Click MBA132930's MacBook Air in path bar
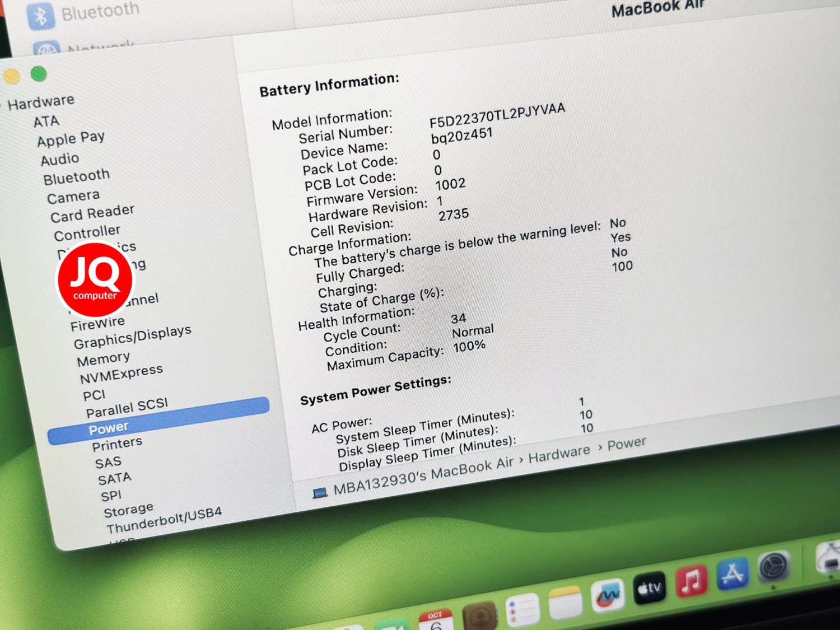 [423, 476]
